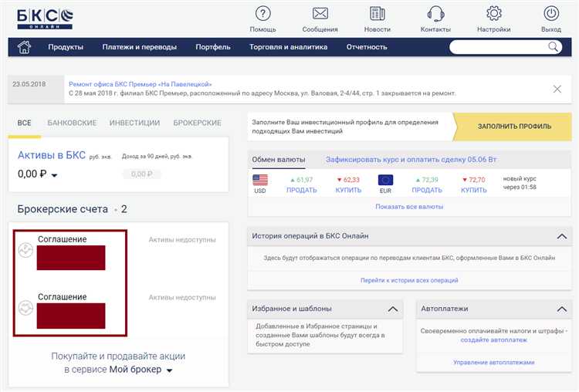Click first Активы недоступны label
Viewport: 579px width, 392px height.
pos(182,240)
